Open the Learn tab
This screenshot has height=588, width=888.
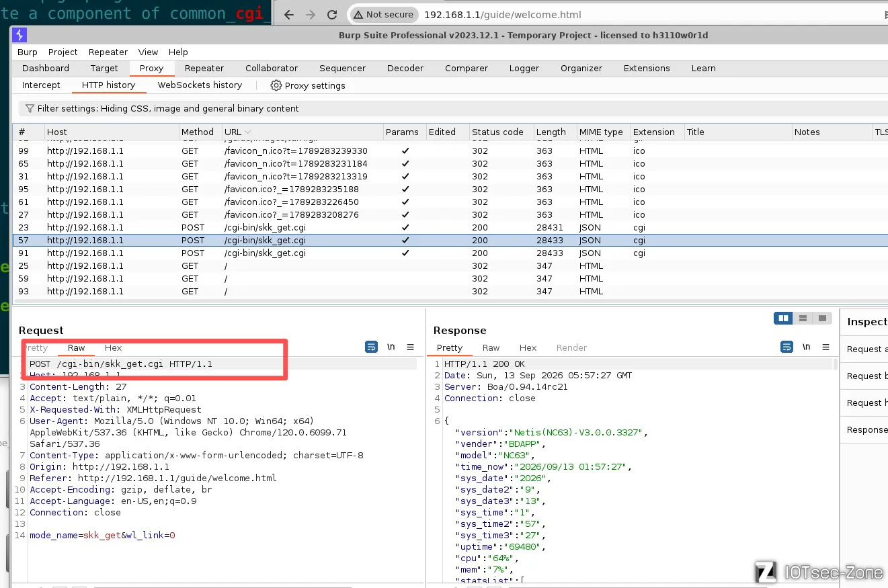[704, 68]
